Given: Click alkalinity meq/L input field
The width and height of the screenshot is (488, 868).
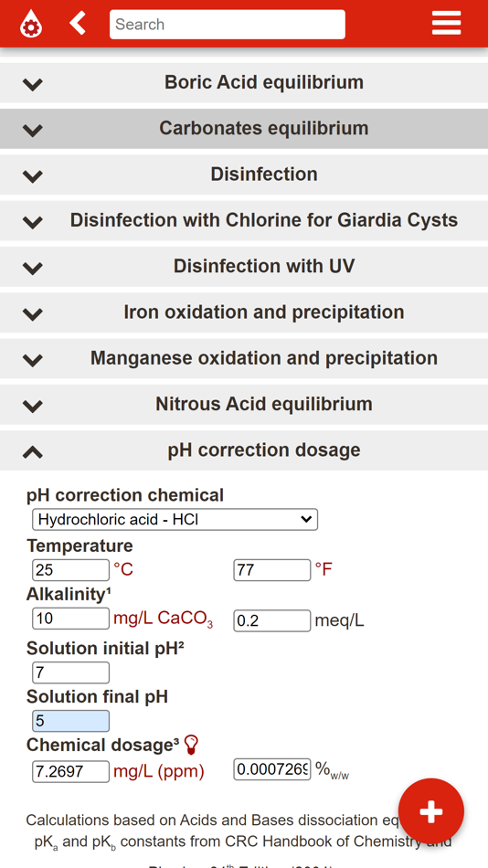Looking at the screenshot, I should click(x=272, y=620).
